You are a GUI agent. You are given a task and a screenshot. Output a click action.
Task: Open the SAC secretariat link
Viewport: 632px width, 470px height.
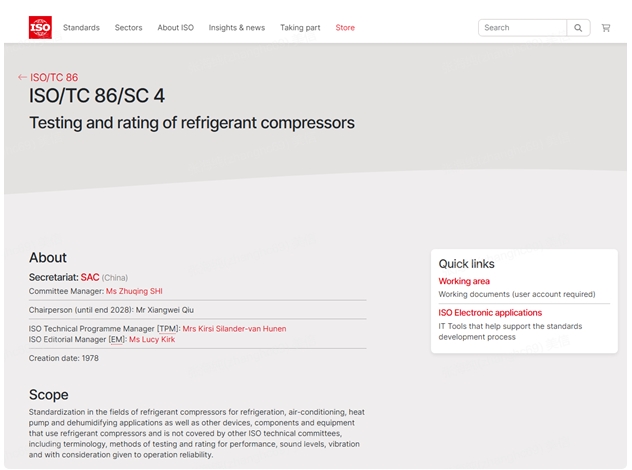coord(90,277)
